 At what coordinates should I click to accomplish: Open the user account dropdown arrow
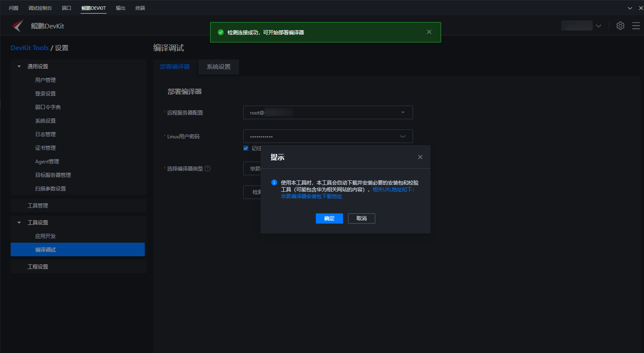[599, 26]
